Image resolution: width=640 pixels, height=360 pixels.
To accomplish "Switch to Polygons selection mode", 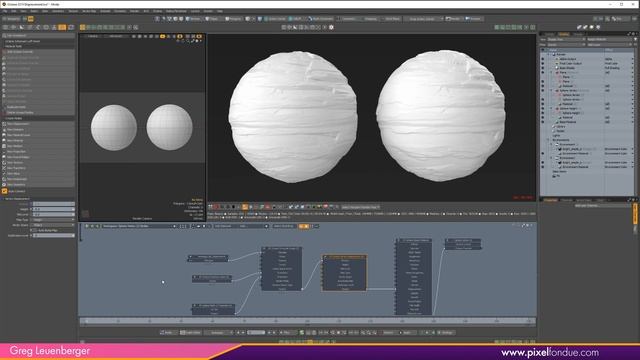I will [x=234, y=19].
